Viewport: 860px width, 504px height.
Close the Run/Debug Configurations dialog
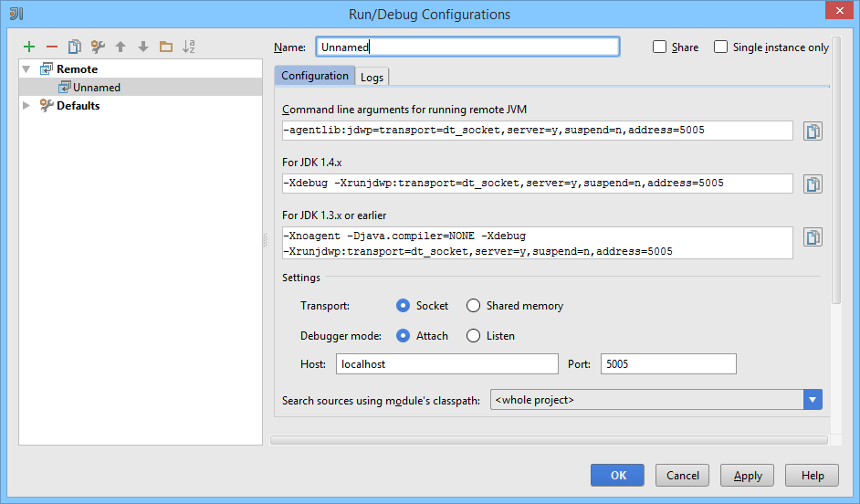click(x=839, y=10)
